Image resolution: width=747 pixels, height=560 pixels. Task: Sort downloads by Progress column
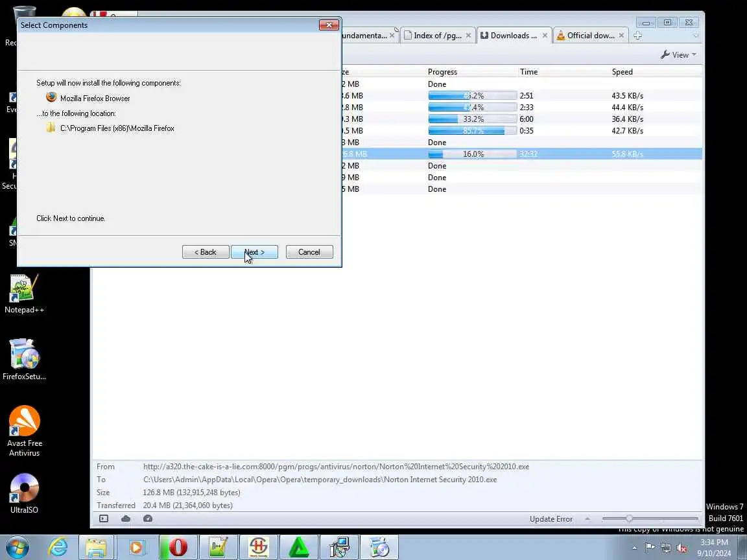442,72
